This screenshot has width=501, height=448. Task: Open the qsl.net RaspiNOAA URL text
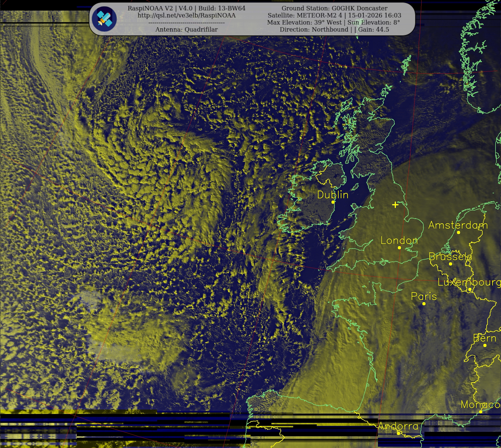click(186, 15)
